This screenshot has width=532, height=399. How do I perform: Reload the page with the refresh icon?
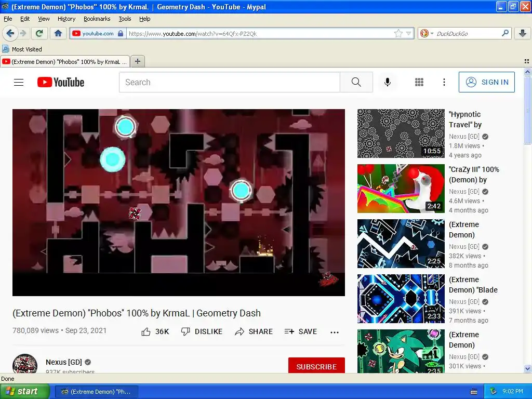click(x=39, y=33)
